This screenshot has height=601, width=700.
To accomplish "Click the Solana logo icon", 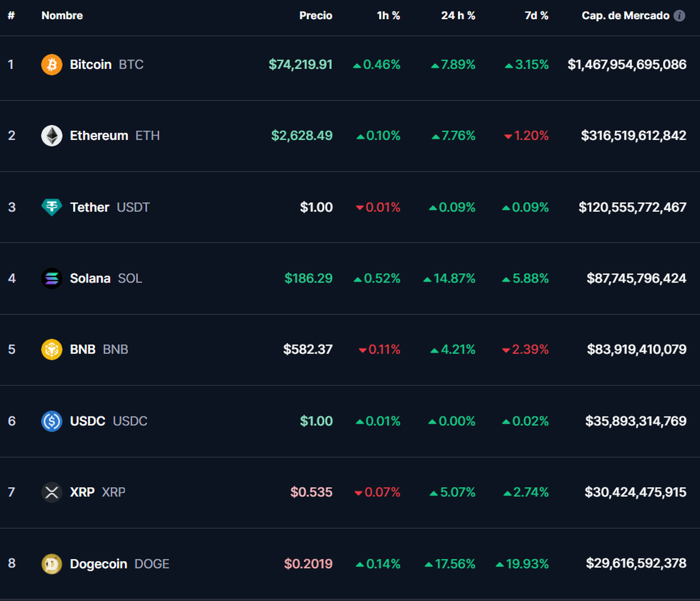I will click(51, 278).
